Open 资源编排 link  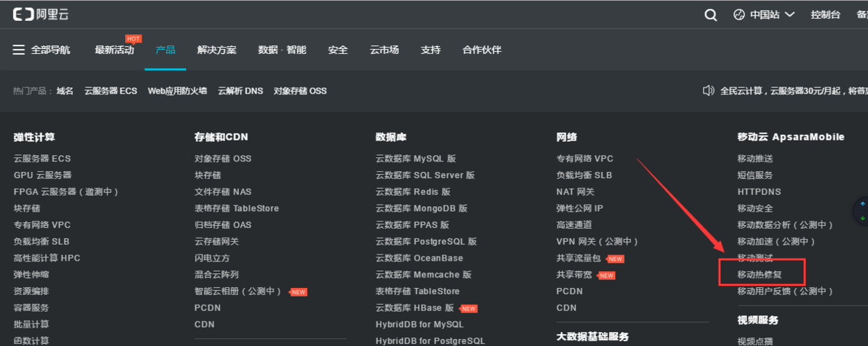coord(31,291)
